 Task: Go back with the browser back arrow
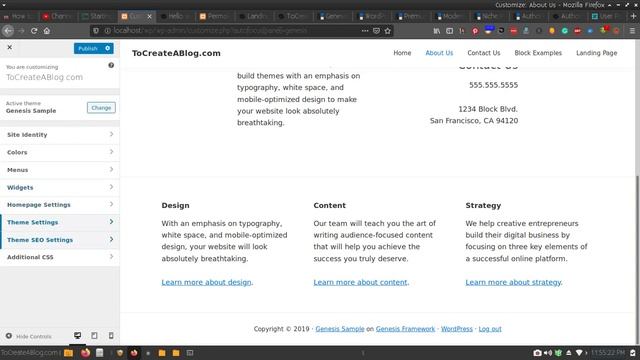[8, 31]
